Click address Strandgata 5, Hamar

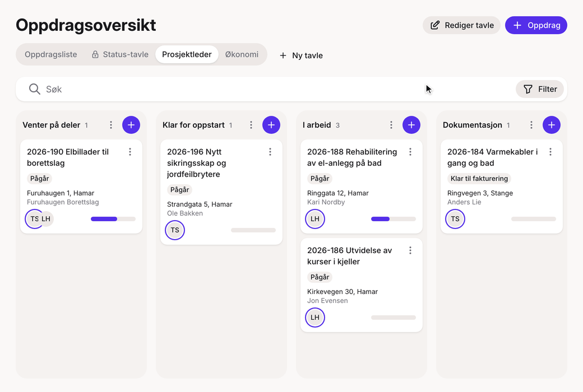pos(200,204)
